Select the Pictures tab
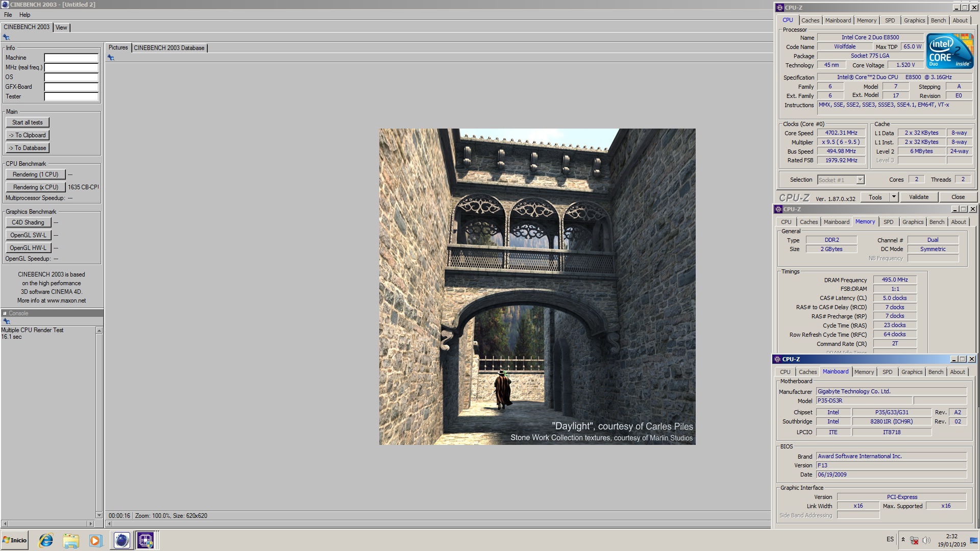Viewport: 980px width, 551px height. tap(118, 47)
